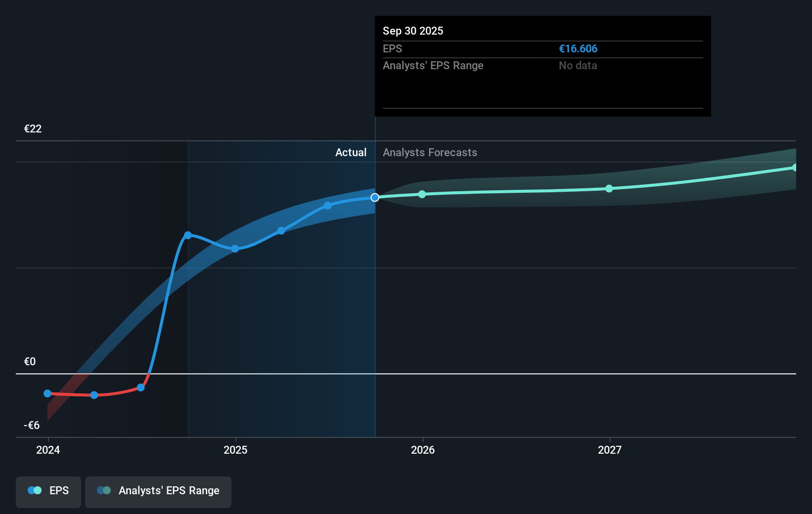The image size is (812, 514).
Task: Click the €0 y-axis label
Action: tap(30, 361)
